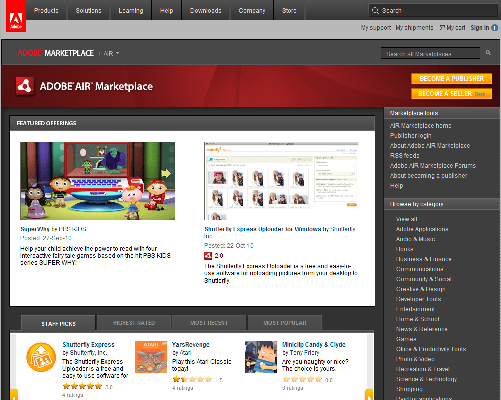Image resolution: width=501 pixels, height=400 pixels.
Task: Browse the Developer Tools category
Action: click(419, 299)
